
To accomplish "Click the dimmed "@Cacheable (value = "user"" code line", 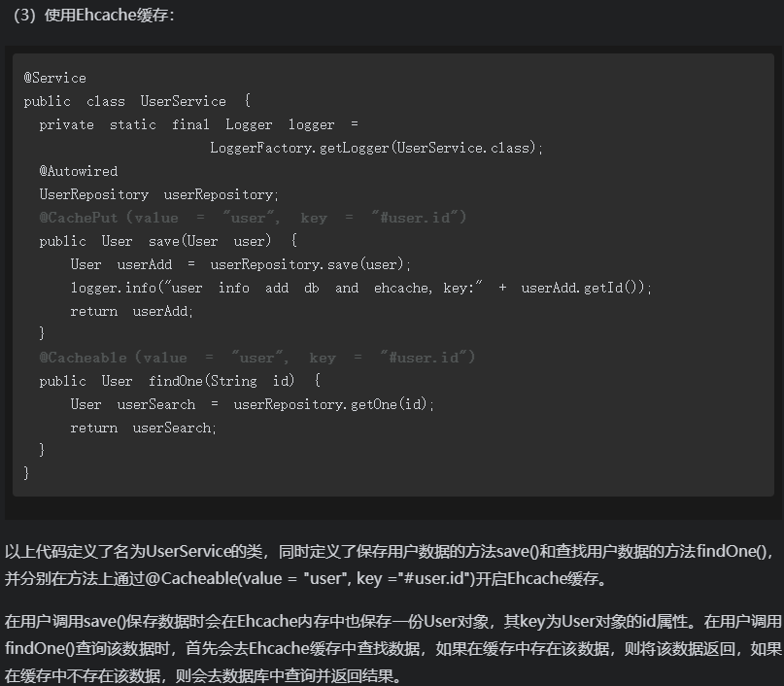I will 257,358.
